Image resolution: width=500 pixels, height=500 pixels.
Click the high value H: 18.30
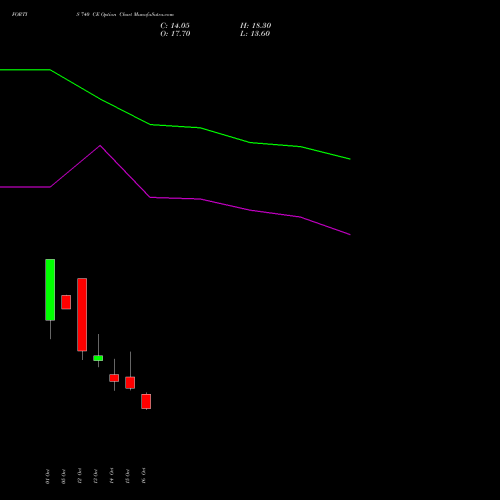[x=255, y=26]
